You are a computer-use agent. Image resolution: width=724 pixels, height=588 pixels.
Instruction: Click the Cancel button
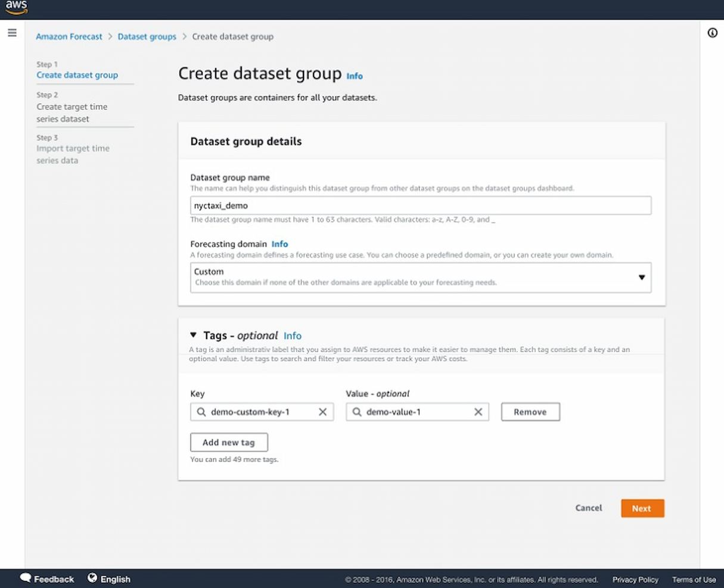click(x=589, y=508)
